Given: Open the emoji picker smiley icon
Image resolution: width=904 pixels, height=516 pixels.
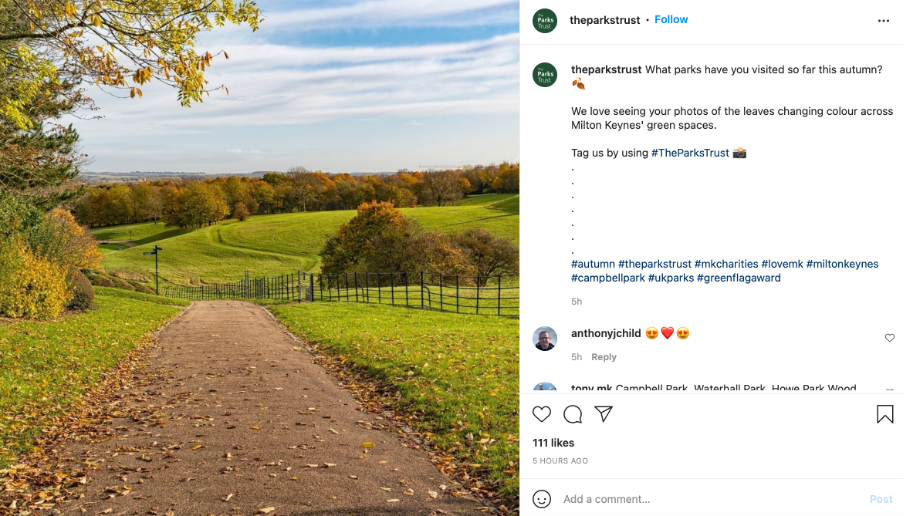Looking at the screenshot, I should click(542, 499).
